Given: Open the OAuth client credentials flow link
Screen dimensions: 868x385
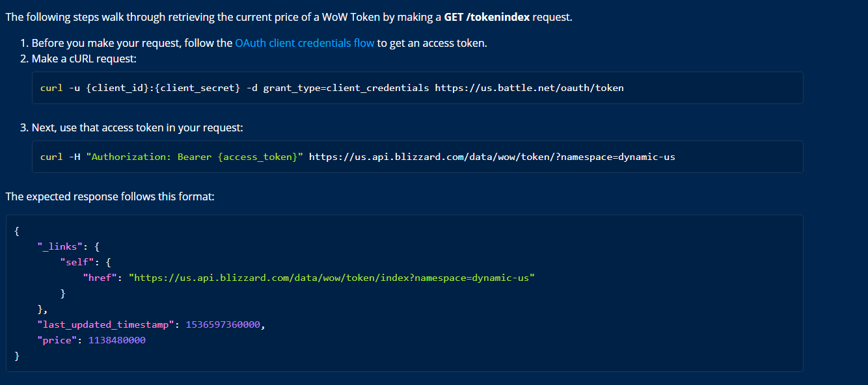Looking at the screenshot, I should pos(305,43).
